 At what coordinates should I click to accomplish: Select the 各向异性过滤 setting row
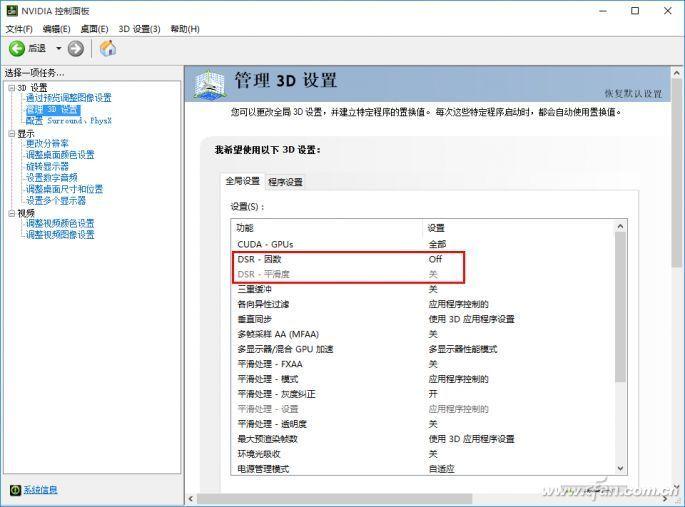tap(422, 304)
